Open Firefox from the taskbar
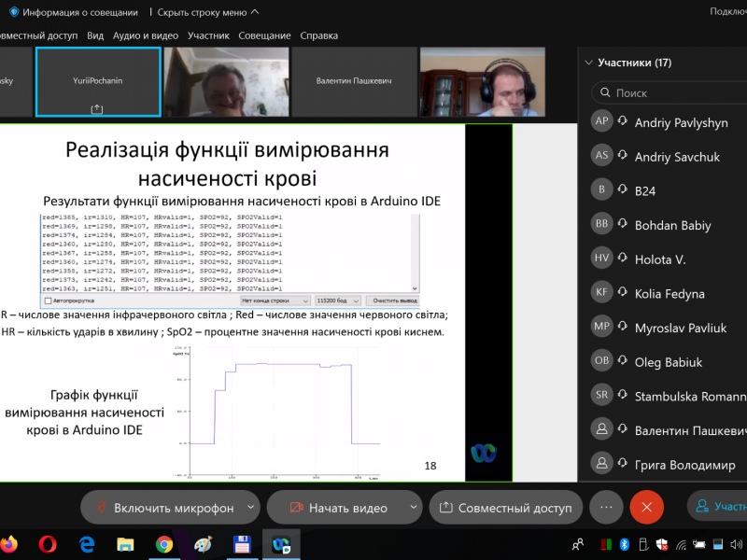747x560 pixels. point(9,543)
